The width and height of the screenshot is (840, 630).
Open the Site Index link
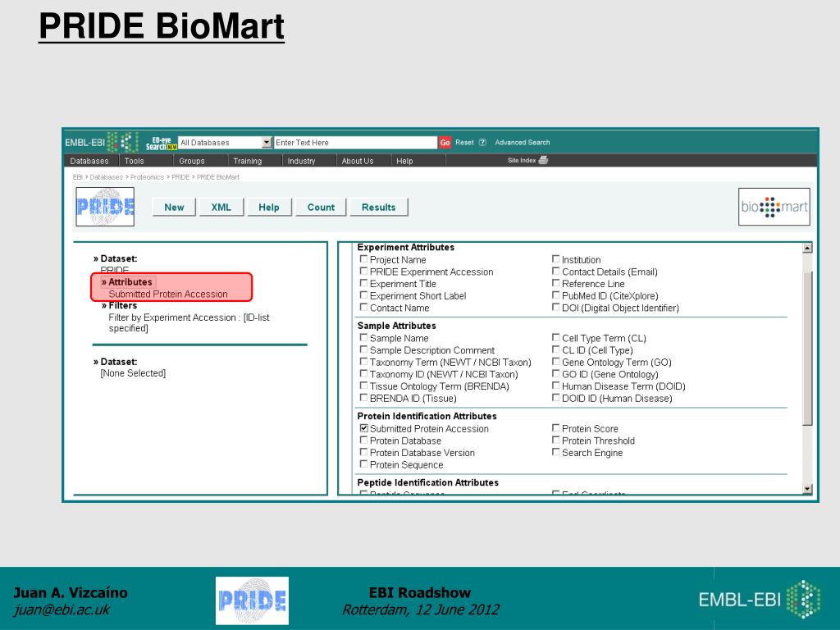(522, 160)
